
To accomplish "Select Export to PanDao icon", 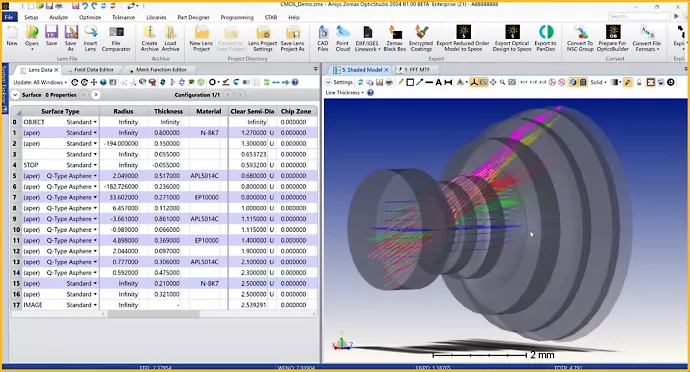I will click(x=546, y=38).
